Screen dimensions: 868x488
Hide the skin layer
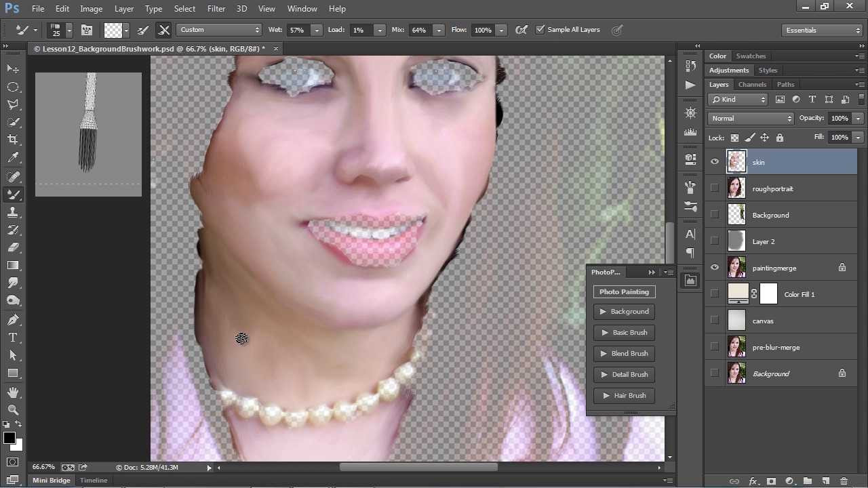click(x=714, y=162)
